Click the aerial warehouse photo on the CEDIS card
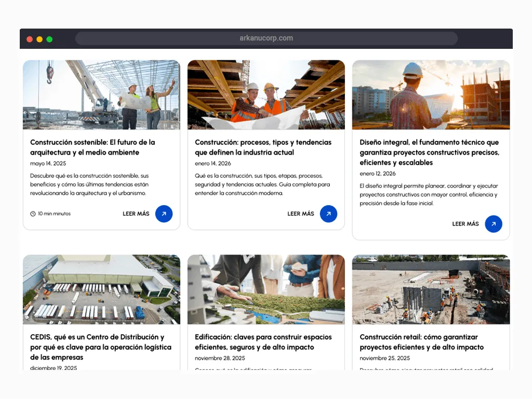Image resolution: width=532 pixels, height=399 pixels. (101, 289)
